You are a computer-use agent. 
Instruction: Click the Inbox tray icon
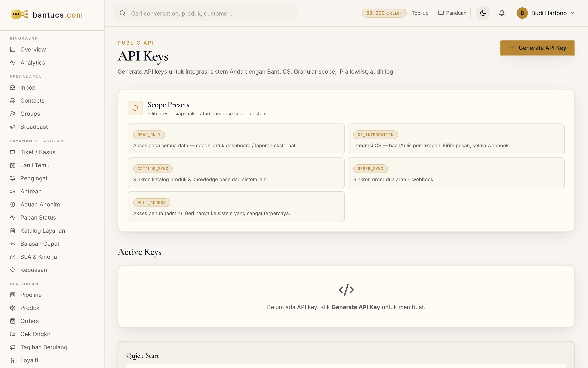[13, 87]
